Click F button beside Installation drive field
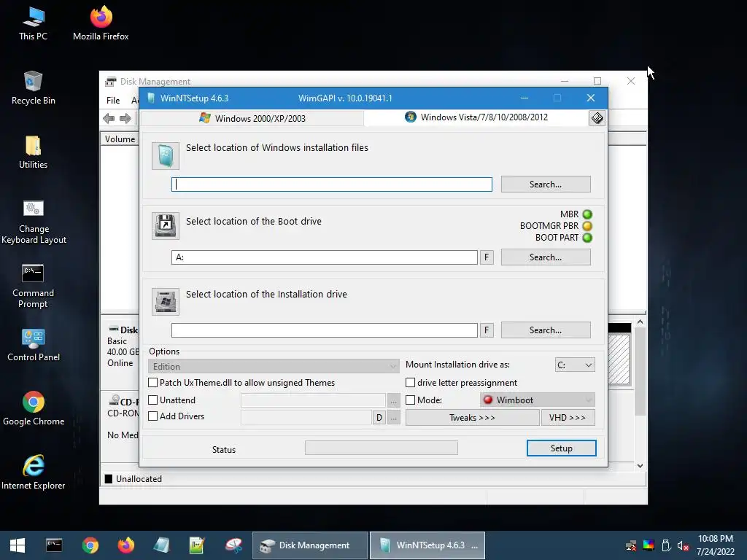 487,330
